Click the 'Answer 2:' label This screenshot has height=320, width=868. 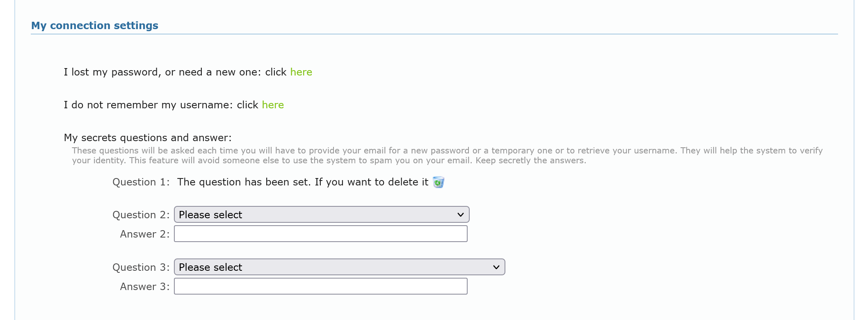click(144, 234)
